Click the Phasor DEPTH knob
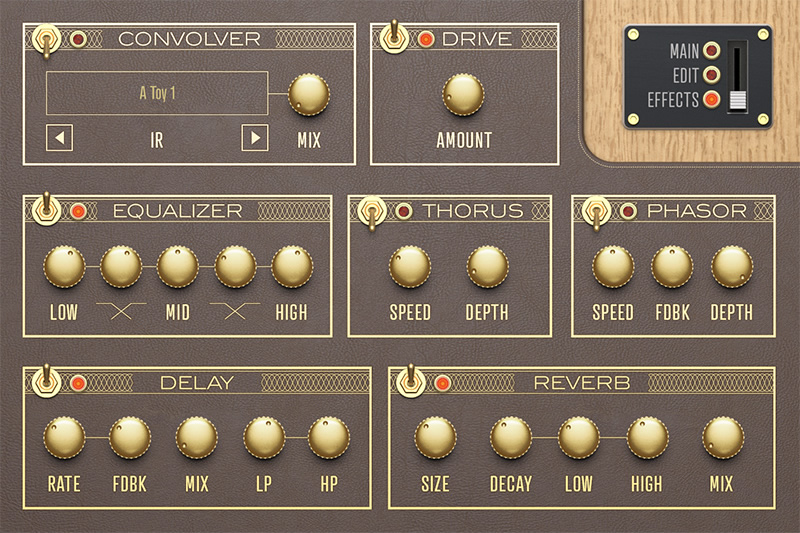Screen dimensions: 800x533 coord(732,267)
